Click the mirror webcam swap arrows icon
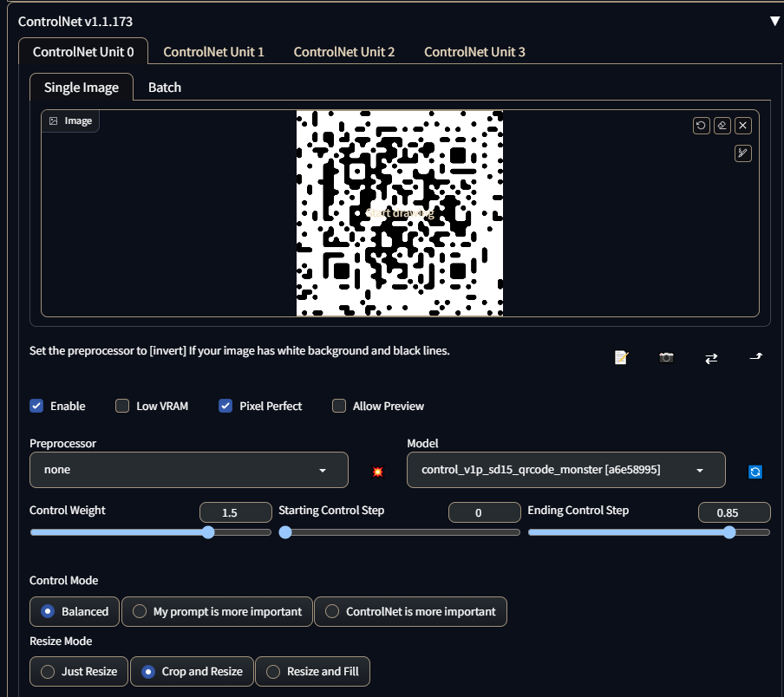 coord(711,357)
